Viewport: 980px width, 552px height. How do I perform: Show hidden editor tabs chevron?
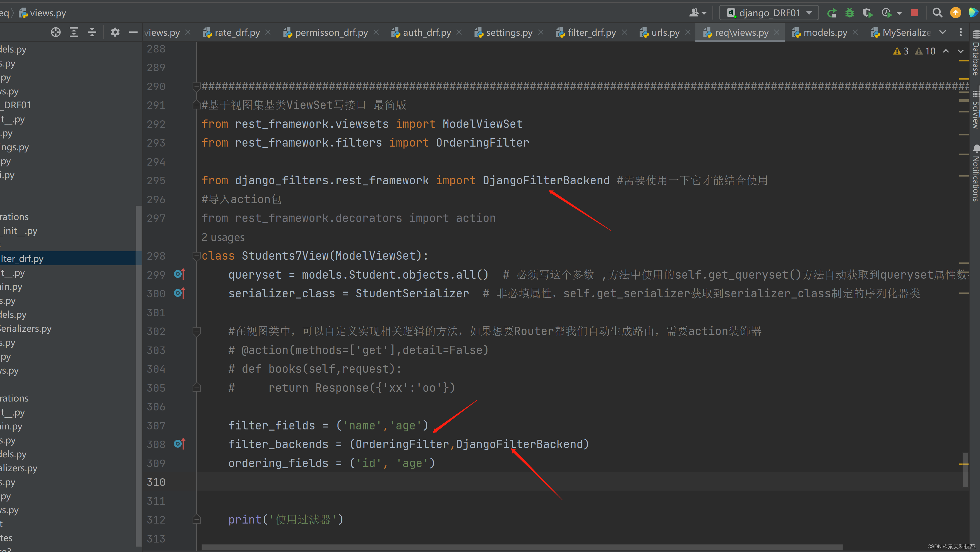coord(942,32)
